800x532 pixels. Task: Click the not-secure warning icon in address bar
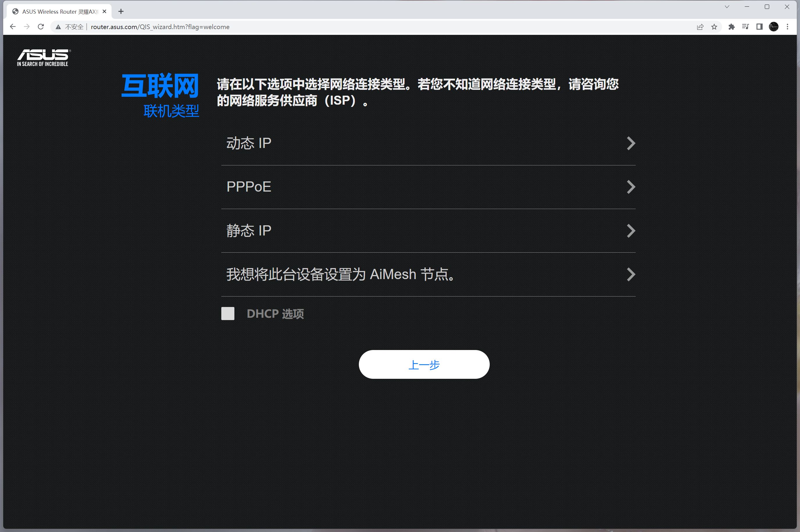58,27
